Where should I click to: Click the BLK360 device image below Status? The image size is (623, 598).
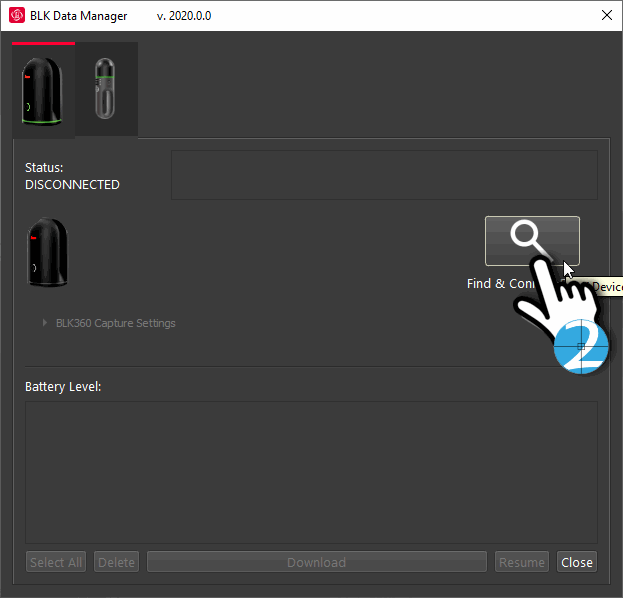point(47,252)
